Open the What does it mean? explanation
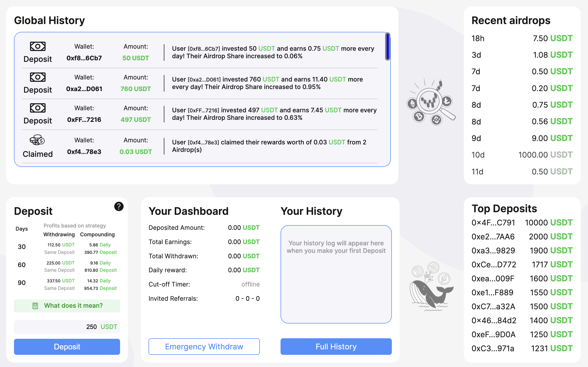Viewport: 588px width, 367px height. click(x=67, y=306)
